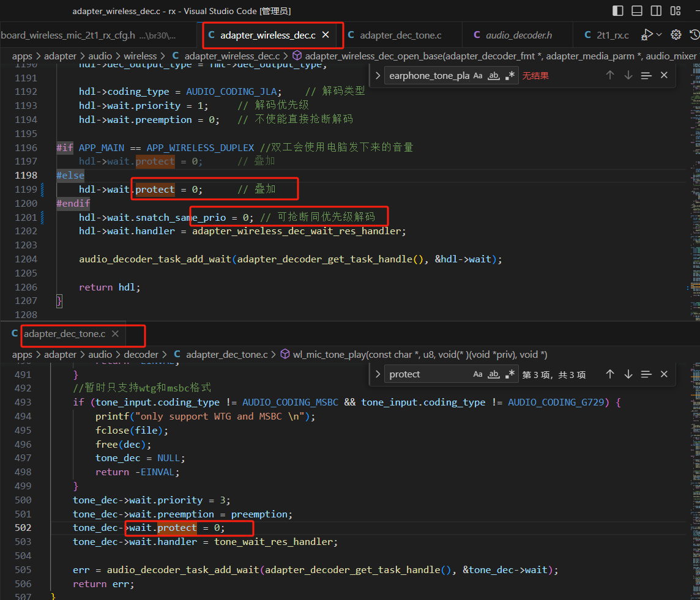Toggle the primary side bar layout icon
The width and height of the screenshot is (700, 600).
pyautogui.click(x=618, y=11)
